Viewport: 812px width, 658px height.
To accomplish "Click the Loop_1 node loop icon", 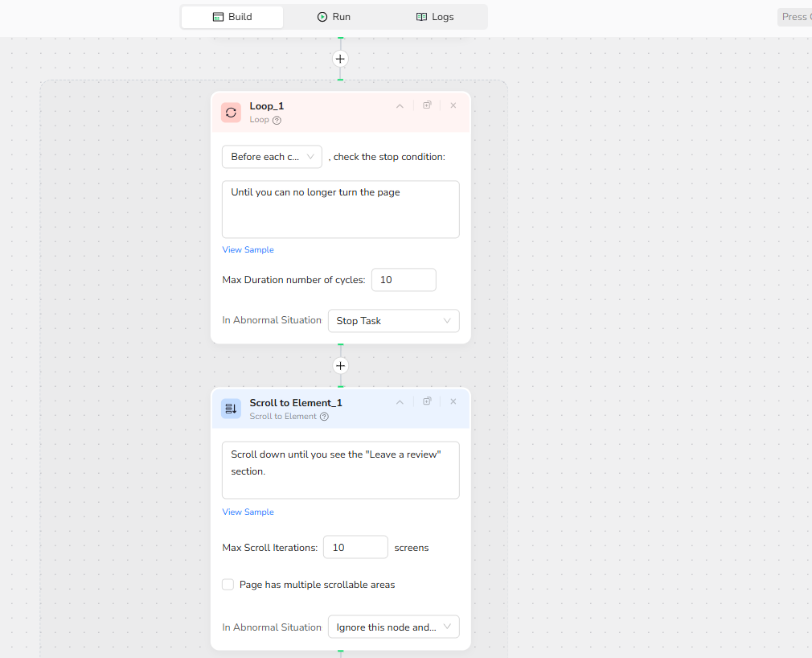I will pyautogui.click(x=231, y=113).
